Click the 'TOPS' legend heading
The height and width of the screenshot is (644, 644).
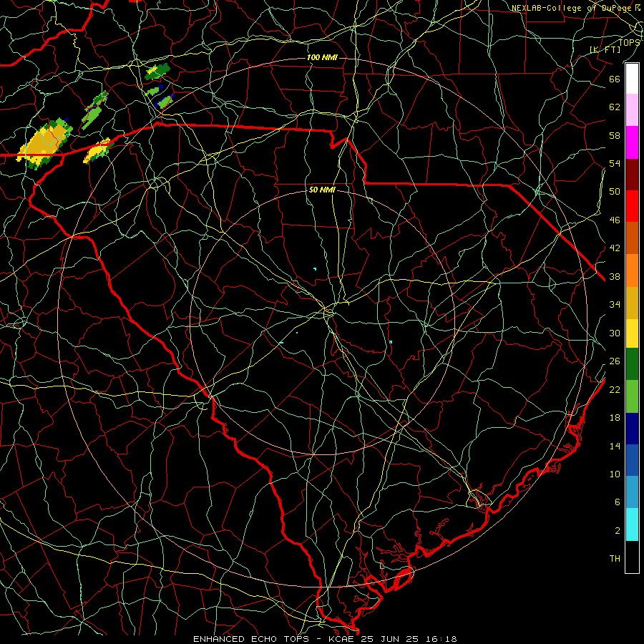[x=629, y=42]
